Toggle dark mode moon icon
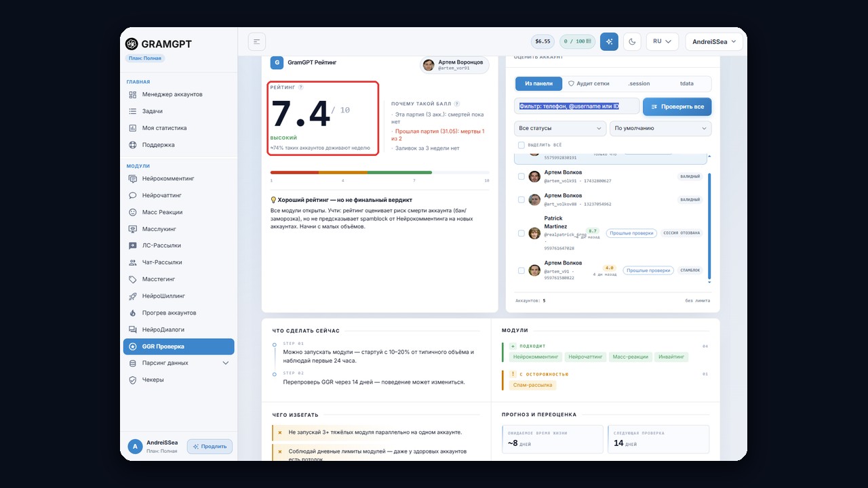This screenshot has width=868, height=488. [x=632, y=41]
